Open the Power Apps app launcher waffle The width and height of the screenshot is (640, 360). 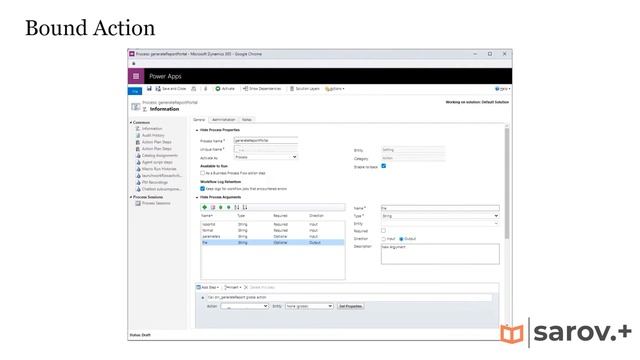coord(136,76)
